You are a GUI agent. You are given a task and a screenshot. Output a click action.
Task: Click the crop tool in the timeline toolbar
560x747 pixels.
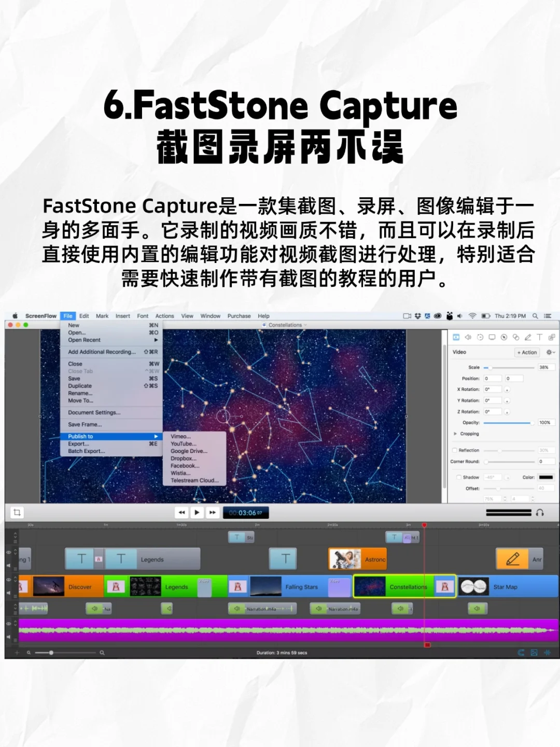tap(18, 513)
